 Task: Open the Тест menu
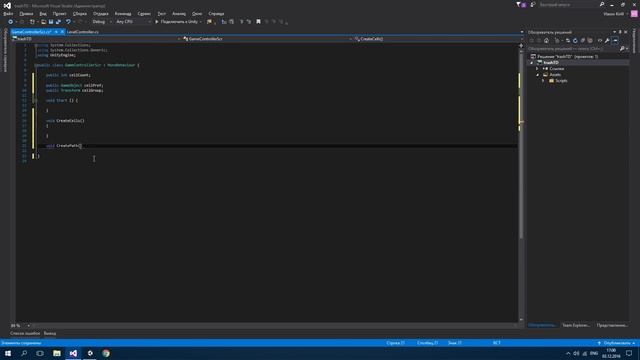(x=162, y=13)
